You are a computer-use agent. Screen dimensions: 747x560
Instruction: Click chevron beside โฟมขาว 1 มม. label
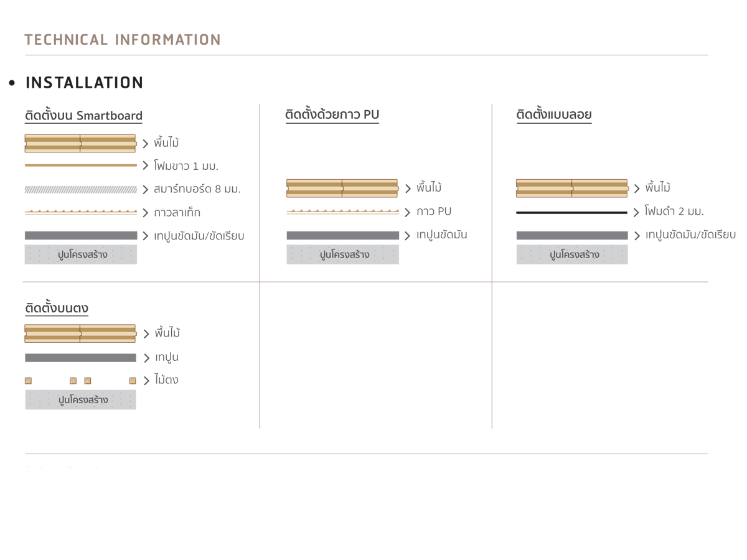coord(145,166)
